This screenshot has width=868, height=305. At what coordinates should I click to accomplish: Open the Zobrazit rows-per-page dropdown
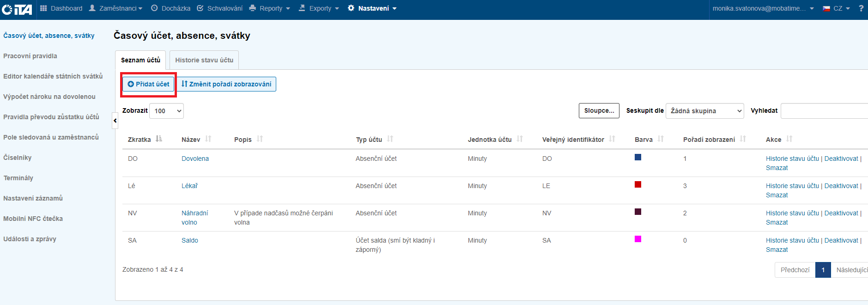(x=166, y=111)
